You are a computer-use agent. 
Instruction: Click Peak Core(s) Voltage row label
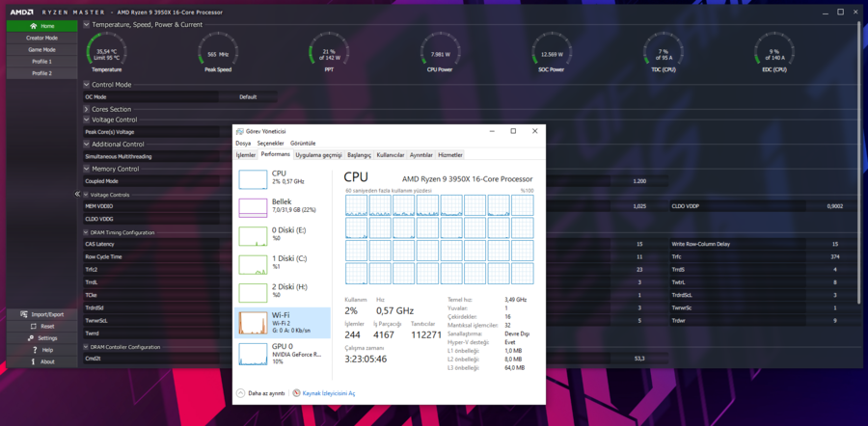(x=110, y=132)
